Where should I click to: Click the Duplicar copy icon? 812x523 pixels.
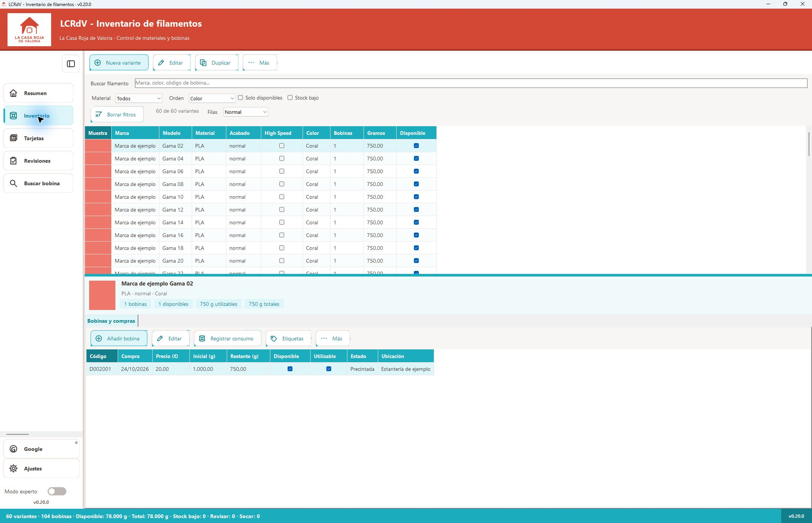[x=203, y=63]
